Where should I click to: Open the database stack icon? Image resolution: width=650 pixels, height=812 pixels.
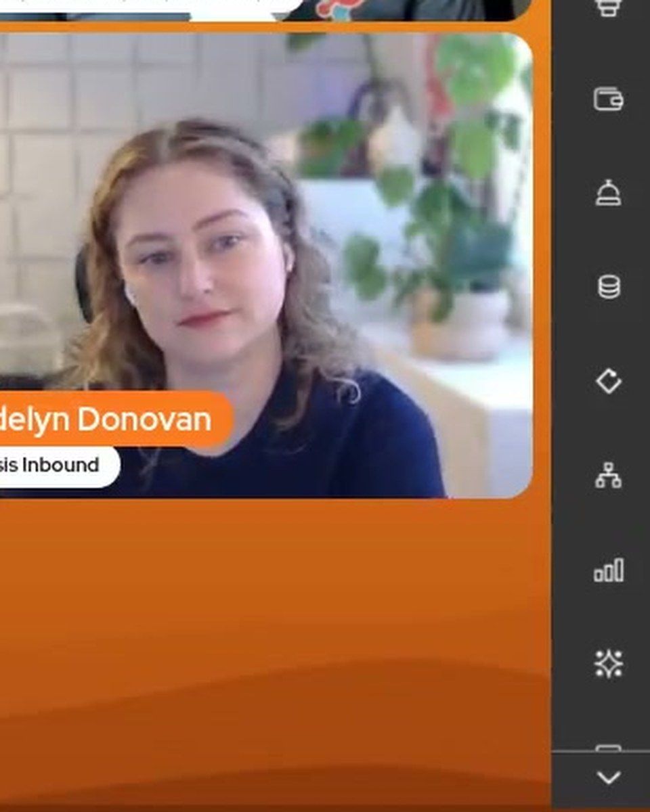pos(608,287)
